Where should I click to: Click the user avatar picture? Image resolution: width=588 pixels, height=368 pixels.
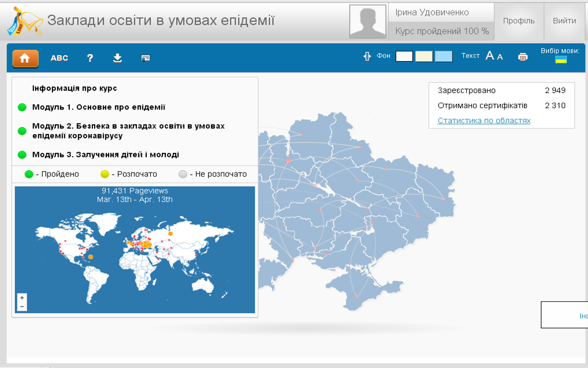[x=368, y=22]
